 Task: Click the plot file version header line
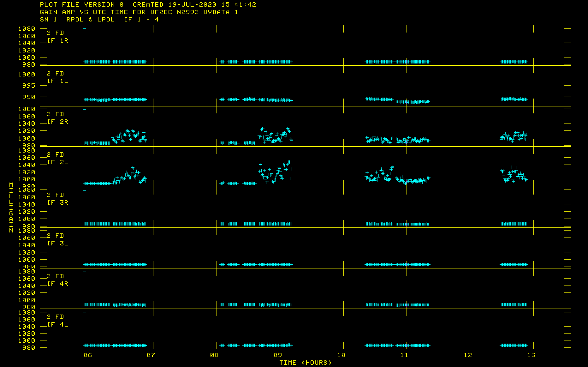pos(148,5)
